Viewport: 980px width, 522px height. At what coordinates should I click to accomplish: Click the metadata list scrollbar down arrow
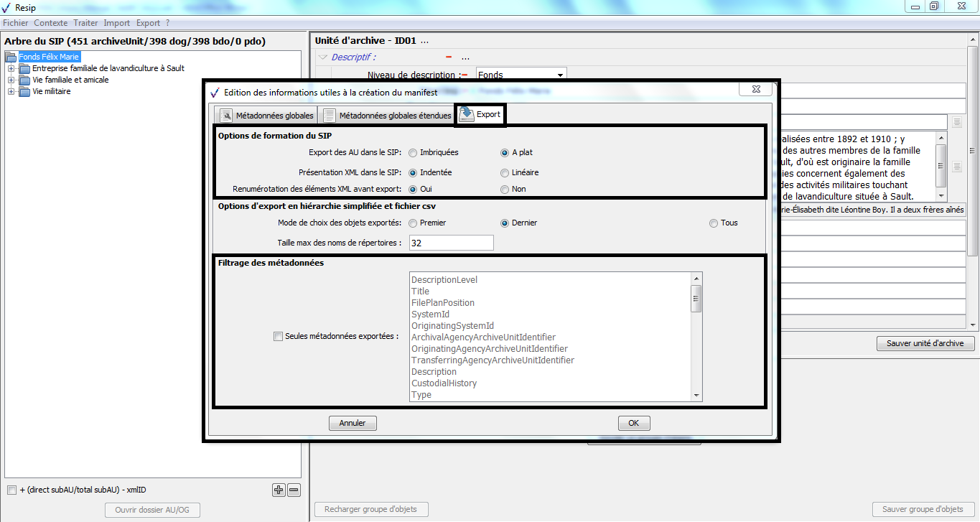[696, 396]
